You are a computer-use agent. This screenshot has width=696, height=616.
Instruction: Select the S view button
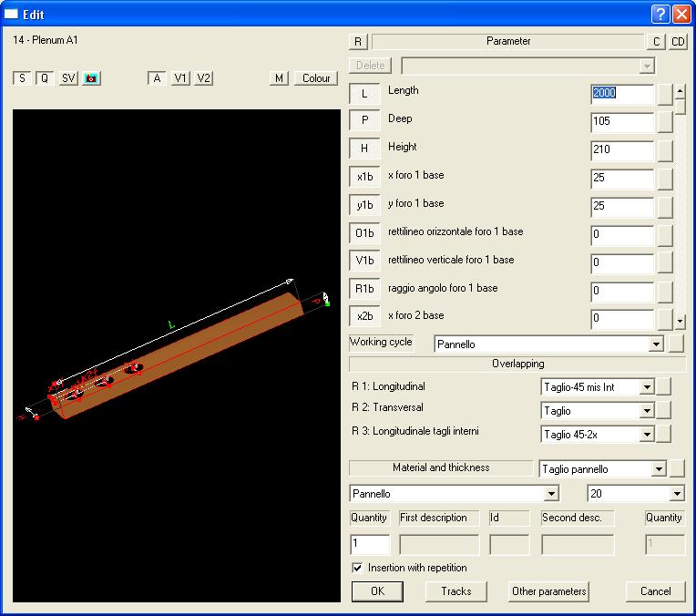point(21,78)
